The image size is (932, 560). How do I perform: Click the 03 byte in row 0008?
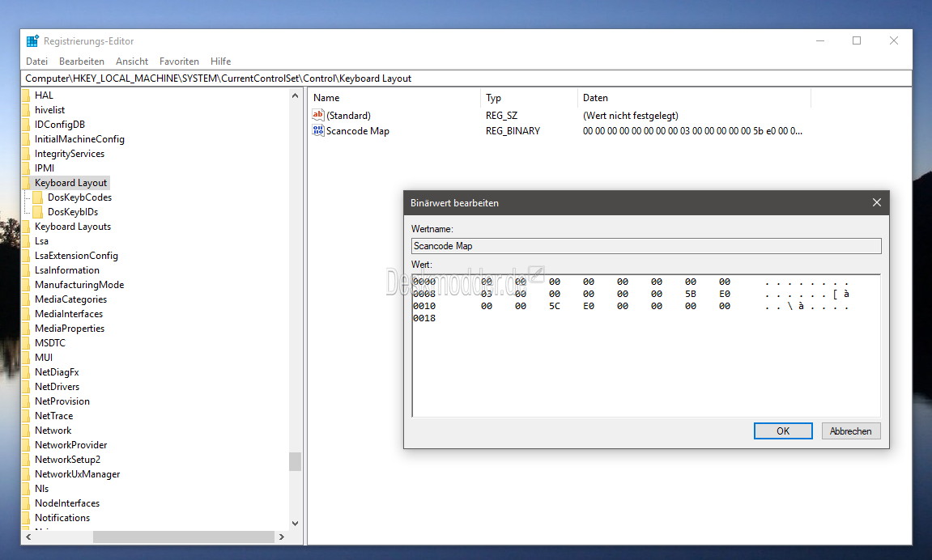click(486, 294)
